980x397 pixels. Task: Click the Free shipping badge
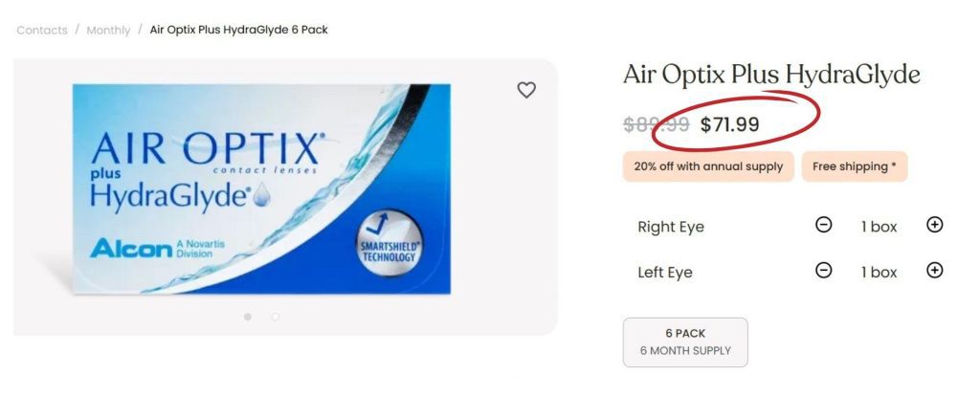854,166
